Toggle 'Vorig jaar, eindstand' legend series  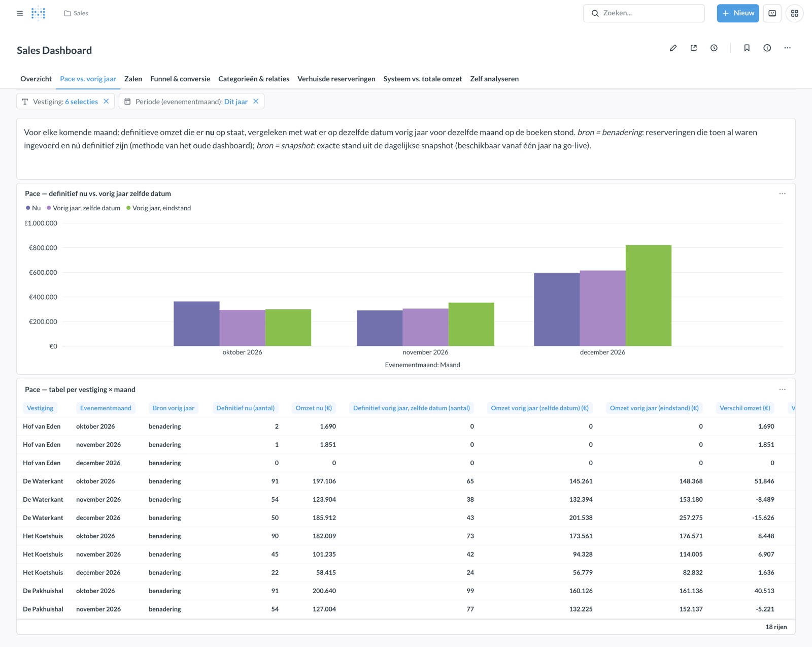pyautogui.click(x=158, y=208)
